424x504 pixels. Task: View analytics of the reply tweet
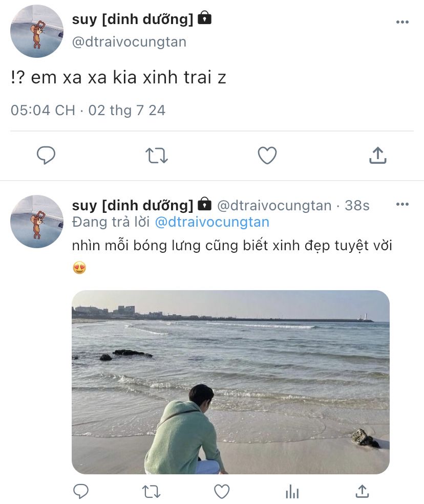(x=292, y=492)
